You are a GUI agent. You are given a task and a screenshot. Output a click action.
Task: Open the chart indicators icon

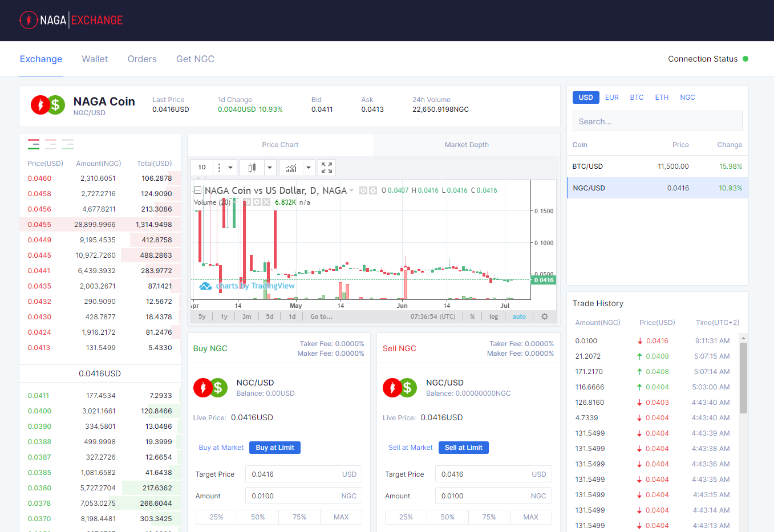(x=291, y=168)
